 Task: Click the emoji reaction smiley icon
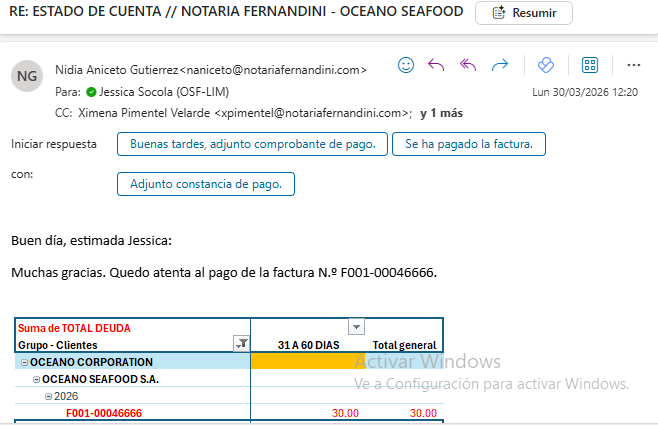click(406, 65)
